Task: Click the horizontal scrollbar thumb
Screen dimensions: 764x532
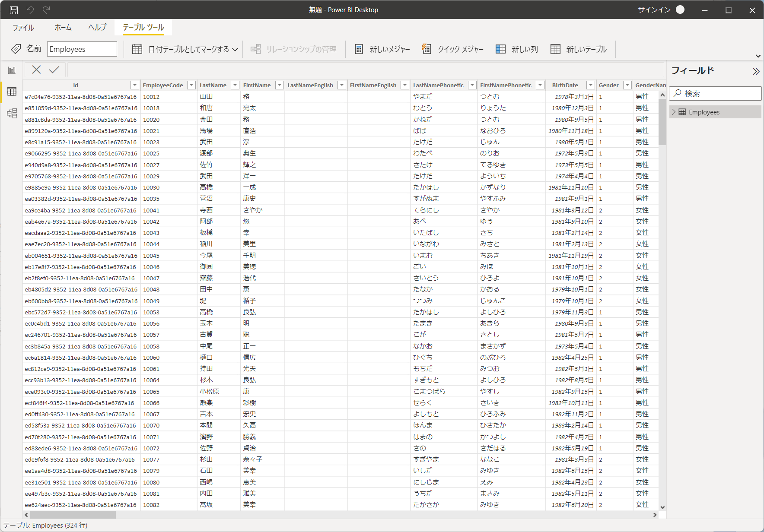Action: click(73, 515)
